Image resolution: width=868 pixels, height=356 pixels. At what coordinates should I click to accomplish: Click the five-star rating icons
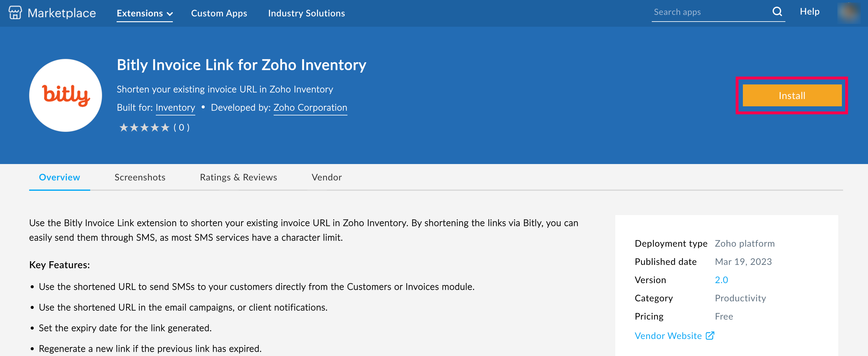click(x=144, y=128)
